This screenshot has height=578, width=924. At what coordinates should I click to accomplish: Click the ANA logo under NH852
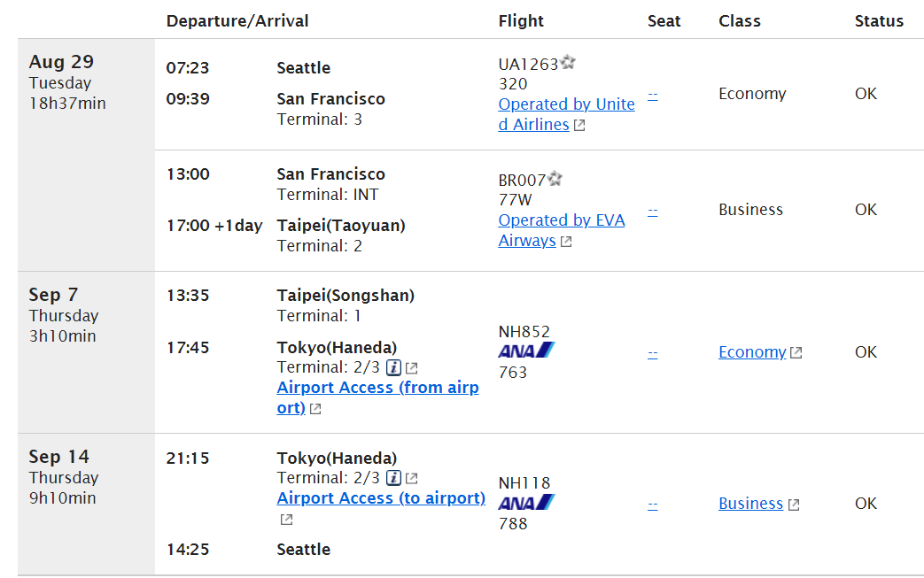tap(526, 351)
